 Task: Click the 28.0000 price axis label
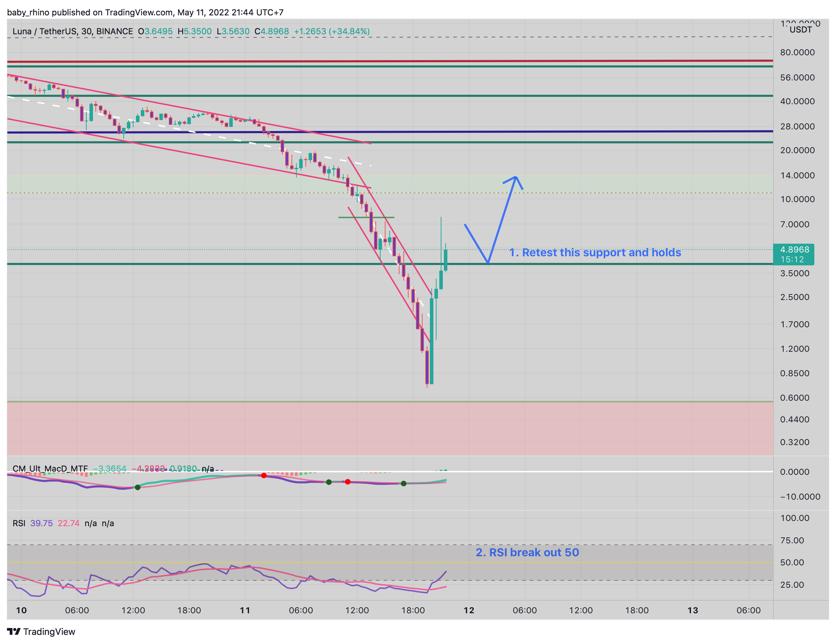[x=797, y=126]
